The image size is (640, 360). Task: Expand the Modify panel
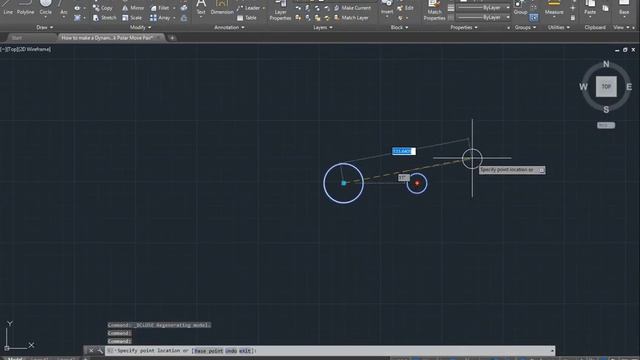click(140, 27)
